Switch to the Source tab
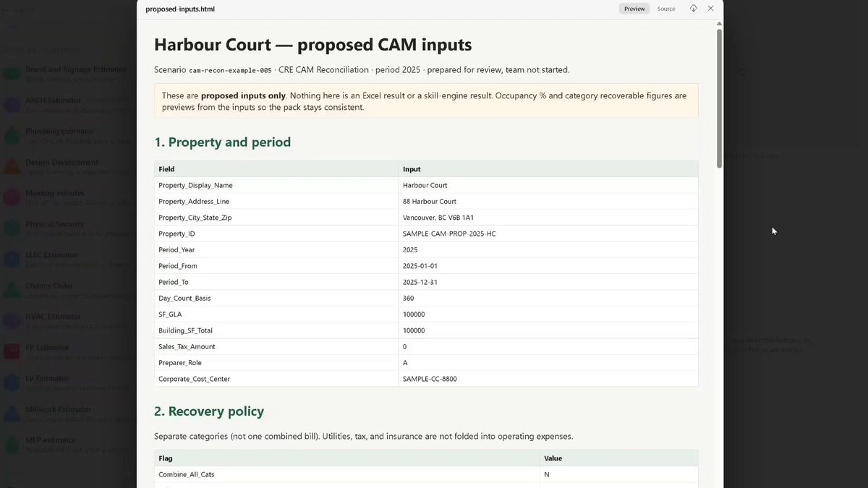 (666, 9)
